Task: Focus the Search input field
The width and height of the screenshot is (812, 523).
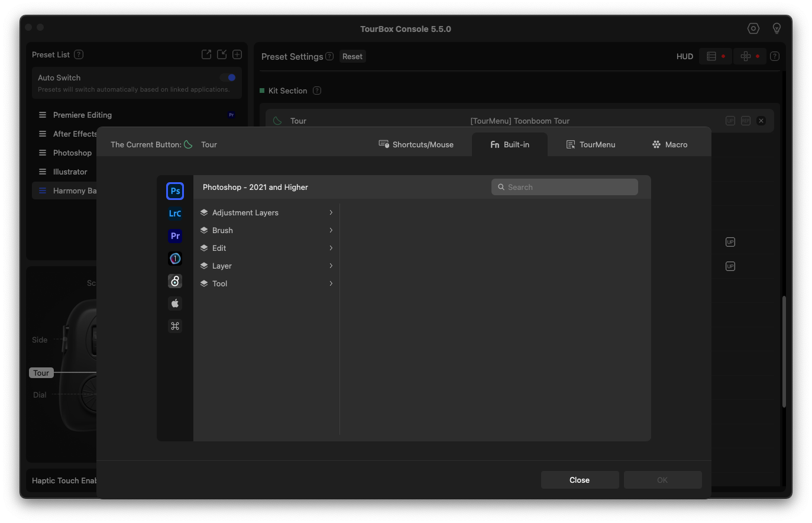Action: pyautogui.click(x=565, y=187)
